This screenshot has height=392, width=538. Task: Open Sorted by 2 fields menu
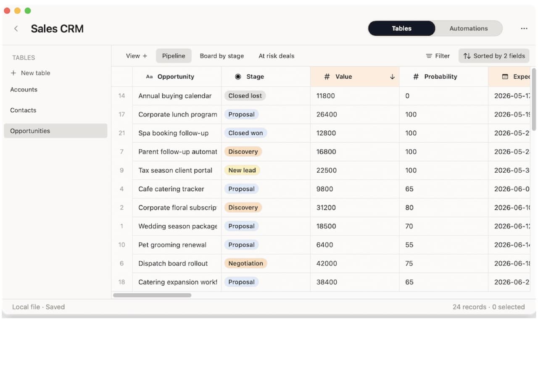pos(494,56)
